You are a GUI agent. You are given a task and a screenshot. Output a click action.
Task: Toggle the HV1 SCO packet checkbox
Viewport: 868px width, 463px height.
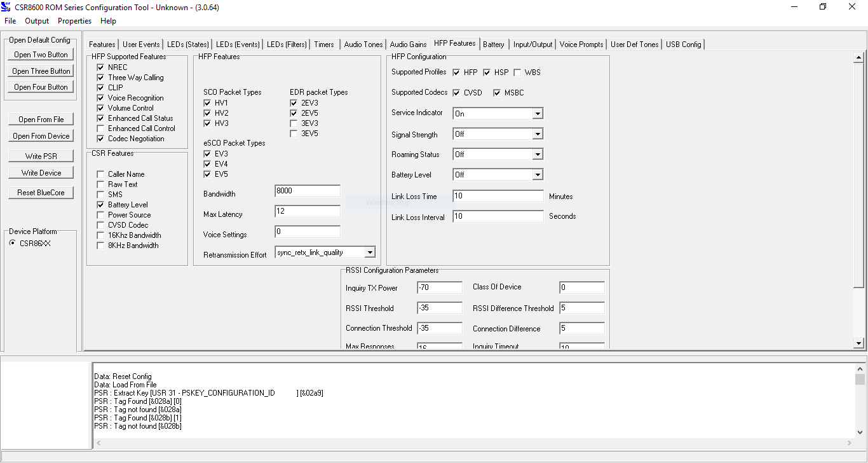click(207, 103)
